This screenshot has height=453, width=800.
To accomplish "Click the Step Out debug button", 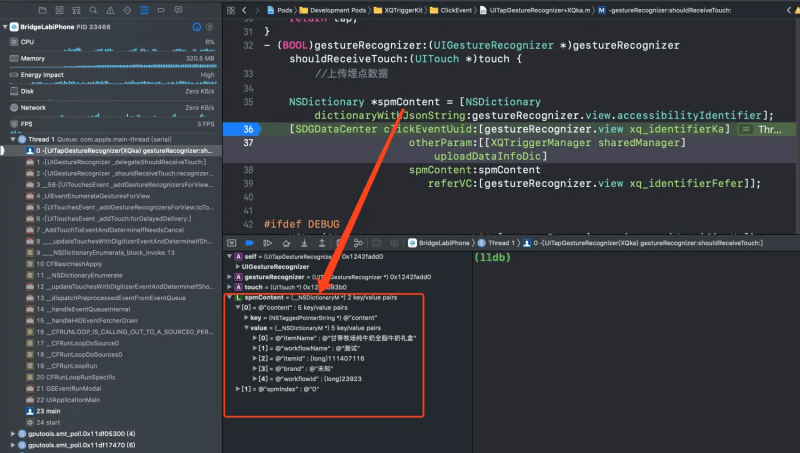I will (323, 243).
